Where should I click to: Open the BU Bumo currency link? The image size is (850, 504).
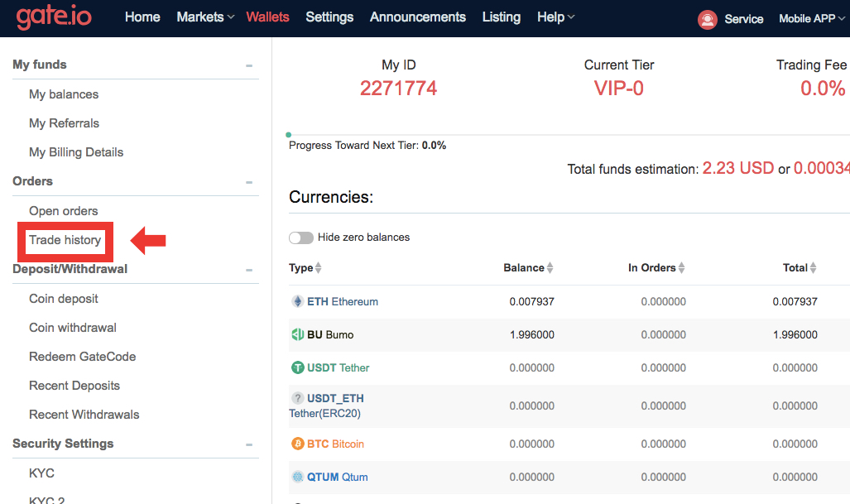click(x=330, y=334)
